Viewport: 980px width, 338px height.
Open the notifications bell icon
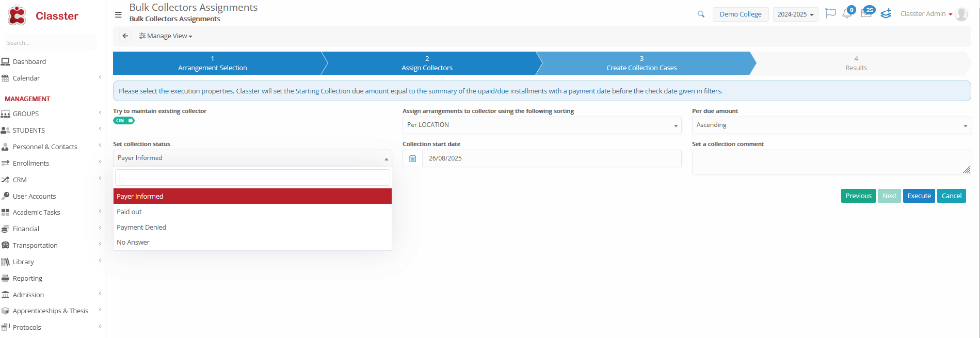click(x=847, y=13)
